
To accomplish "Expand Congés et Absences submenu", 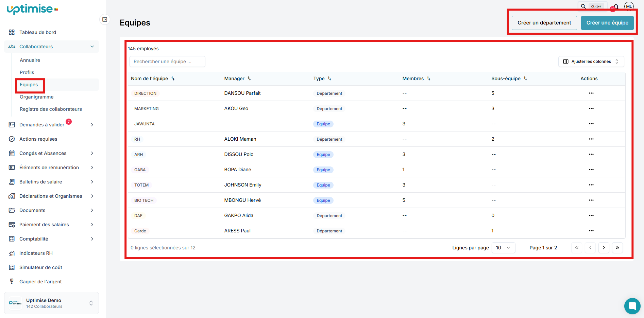I will click(x=92, y=153).
